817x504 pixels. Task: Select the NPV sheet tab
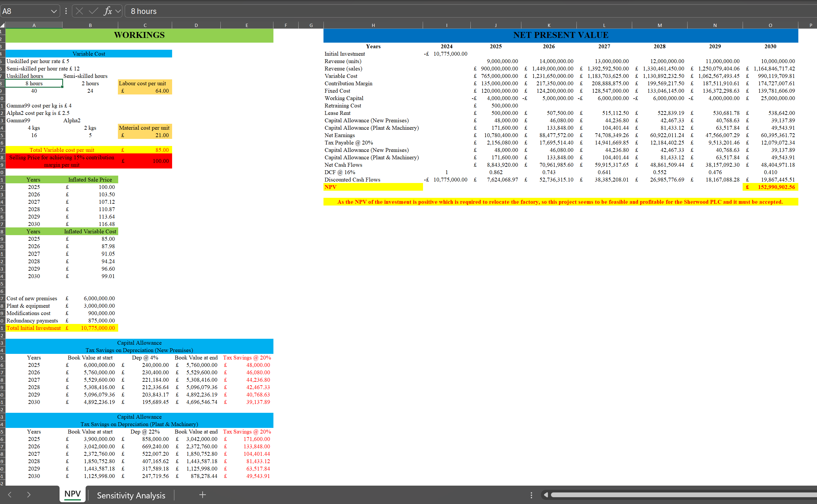click(x=72, y=494)
